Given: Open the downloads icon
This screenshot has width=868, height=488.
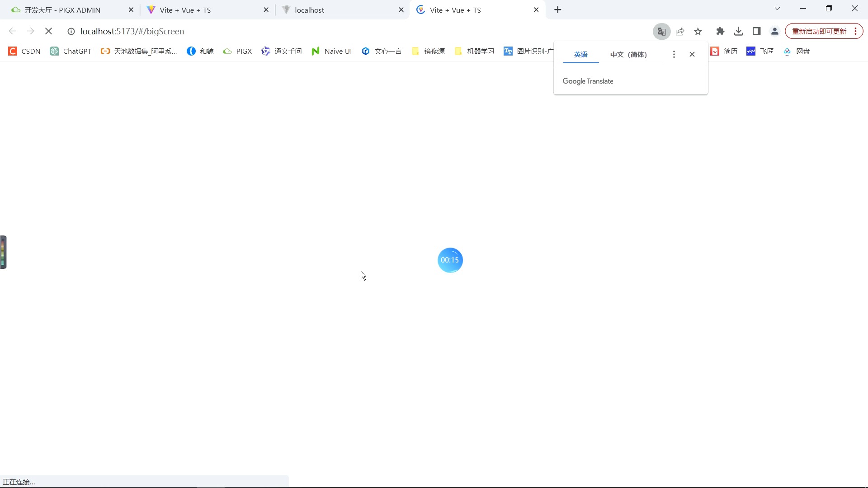Looking at the screenshot, I should pyautogui.click(x=738, y=31).
